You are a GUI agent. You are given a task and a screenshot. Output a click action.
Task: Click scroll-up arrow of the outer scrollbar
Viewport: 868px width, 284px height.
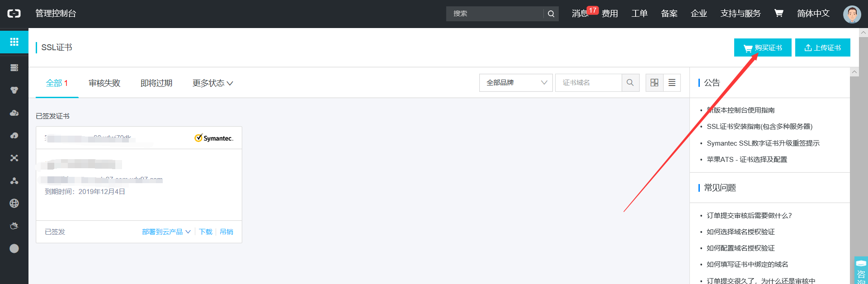[863, 33]
